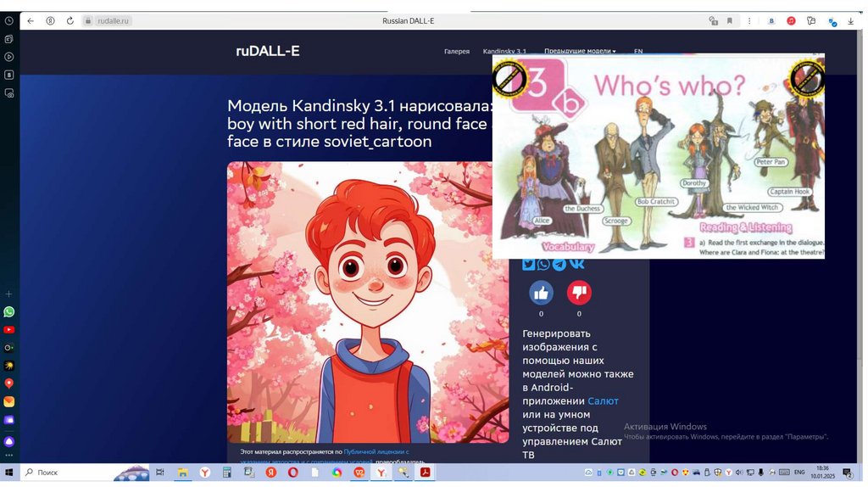Open the browser downloads icon

(851, 20)
